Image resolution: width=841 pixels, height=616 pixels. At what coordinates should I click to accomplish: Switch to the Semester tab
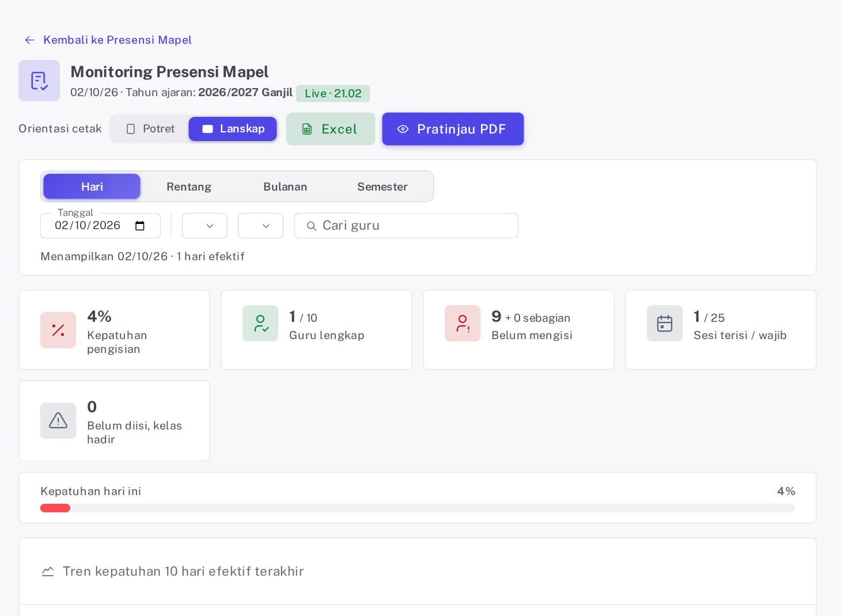tap(382, 187)
